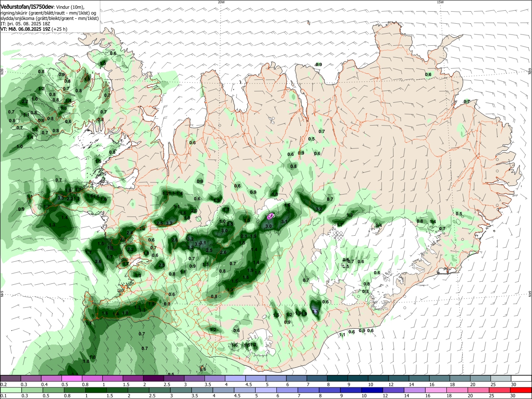Screen dimensions: 532x399
Task: Click the 0.6 value in the far northeast
Action: point(428,75)
